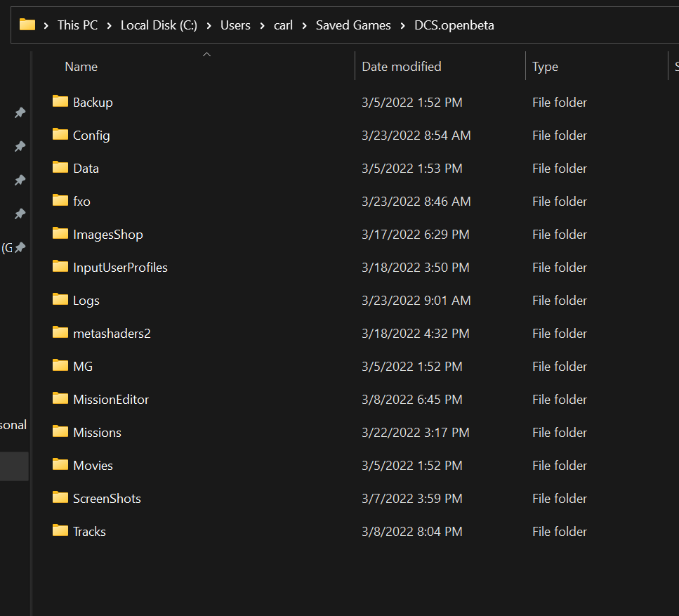
Task: Select the Config folder icon
Action: 60,134
